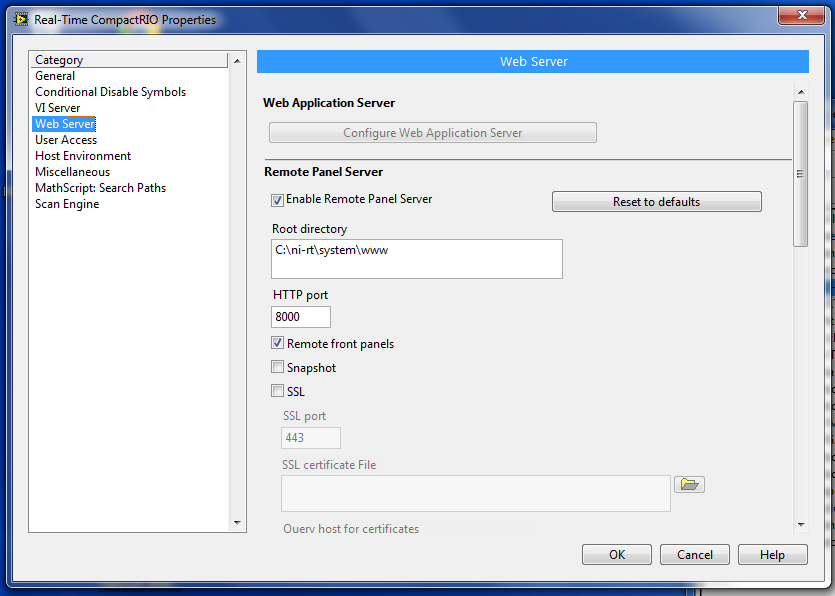Click Configure Web Application Server button
The width and height of the screenshot is (835, 596).
pyautogui.click(x=432, y=133)
